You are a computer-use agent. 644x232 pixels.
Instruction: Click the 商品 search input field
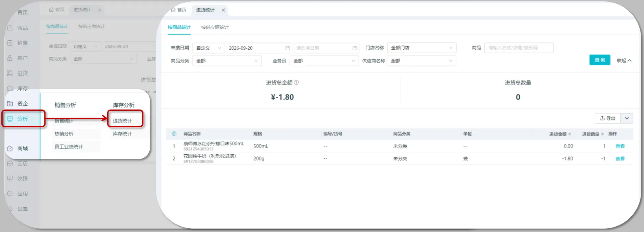click(519, 48)
